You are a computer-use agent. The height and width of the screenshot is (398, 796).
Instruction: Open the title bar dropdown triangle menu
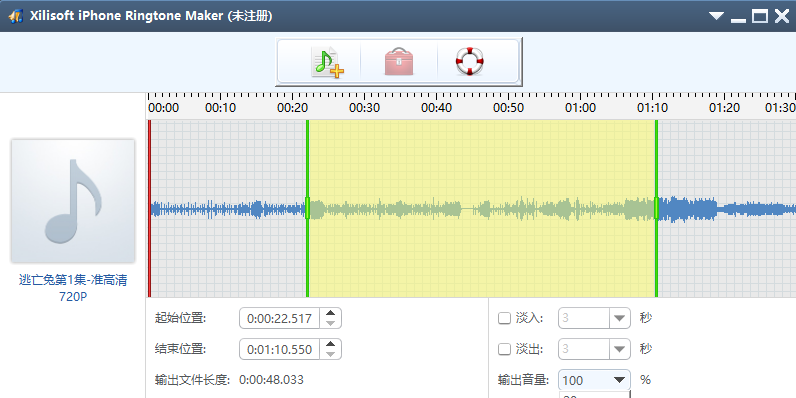[716, 16]
